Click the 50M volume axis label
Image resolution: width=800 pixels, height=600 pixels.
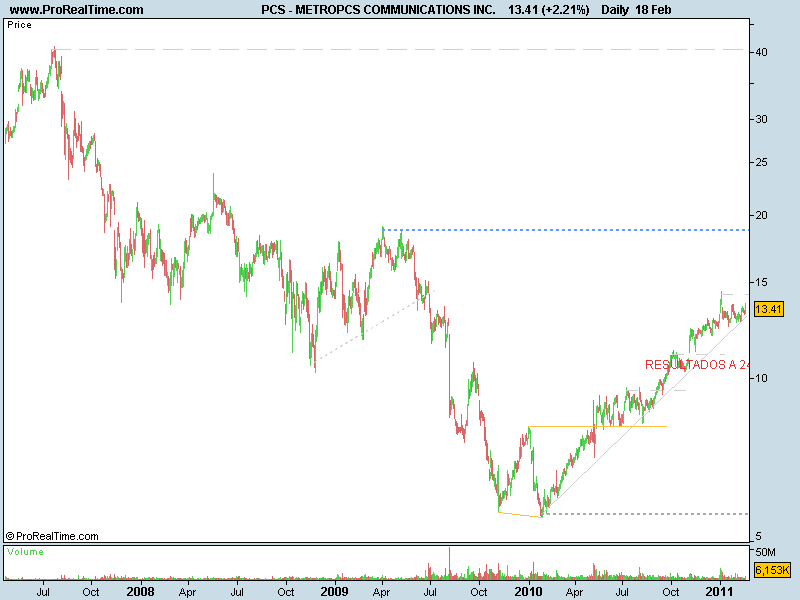click(765, 552)
